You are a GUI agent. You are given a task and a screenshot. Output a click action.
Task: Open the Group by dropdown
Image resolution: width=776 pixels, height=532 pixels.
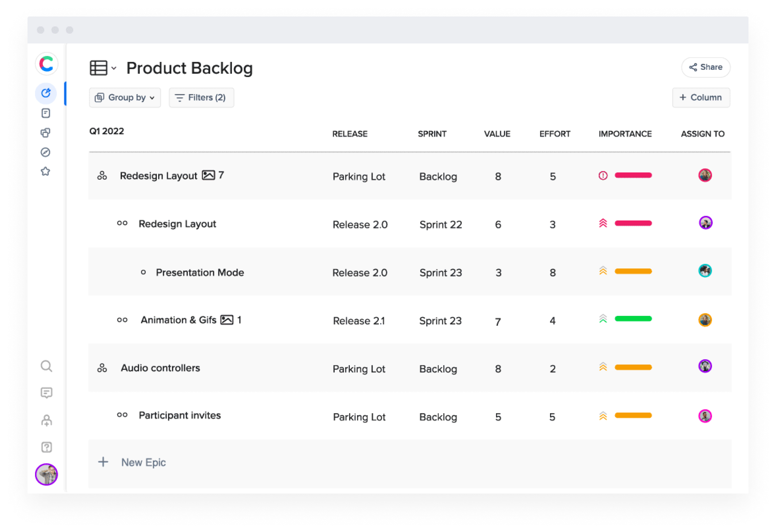(125, 98)
